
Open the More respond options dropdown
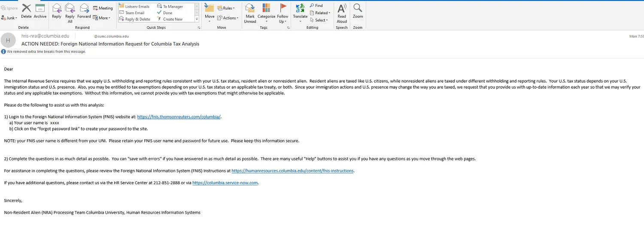(102, 18)
